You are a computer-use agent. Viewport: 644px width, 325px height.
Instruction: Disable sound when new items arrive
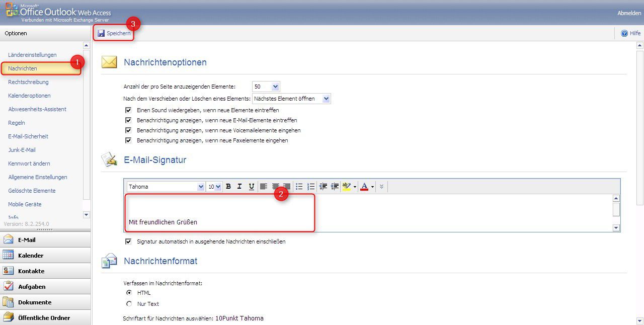(128, 110)
